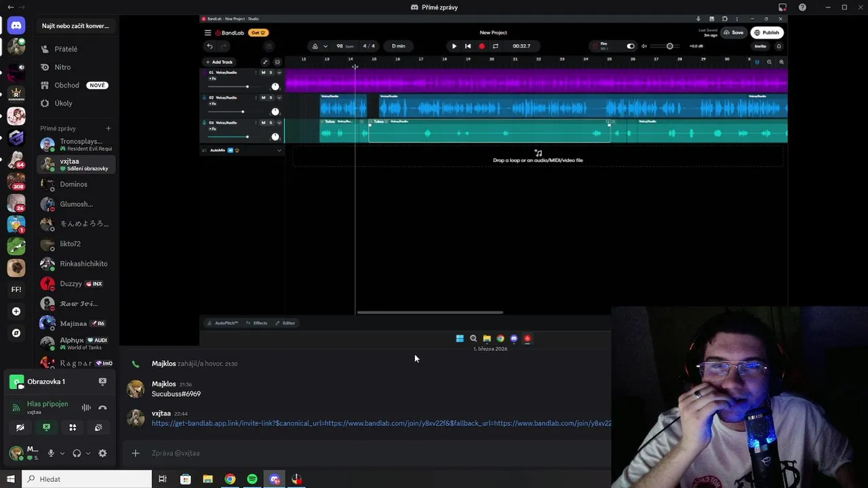Start playback with BandLab play button

[454, 46]
